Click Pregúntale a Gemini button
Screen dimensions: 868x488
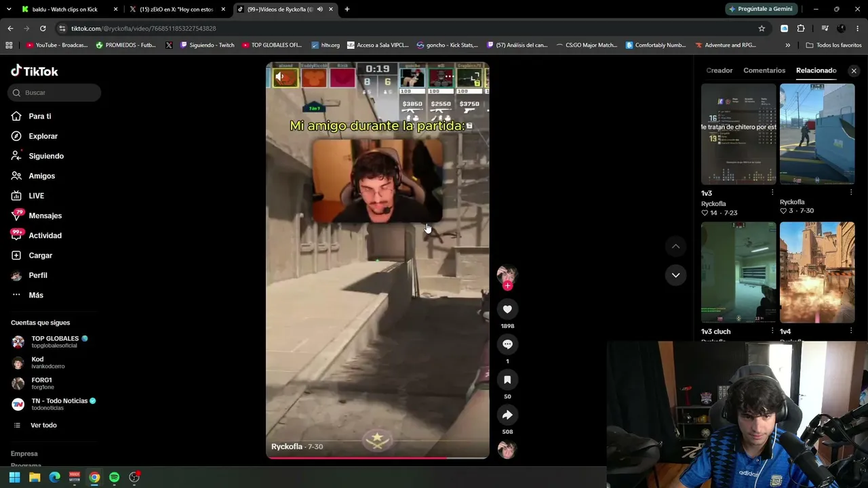(761, 9)
